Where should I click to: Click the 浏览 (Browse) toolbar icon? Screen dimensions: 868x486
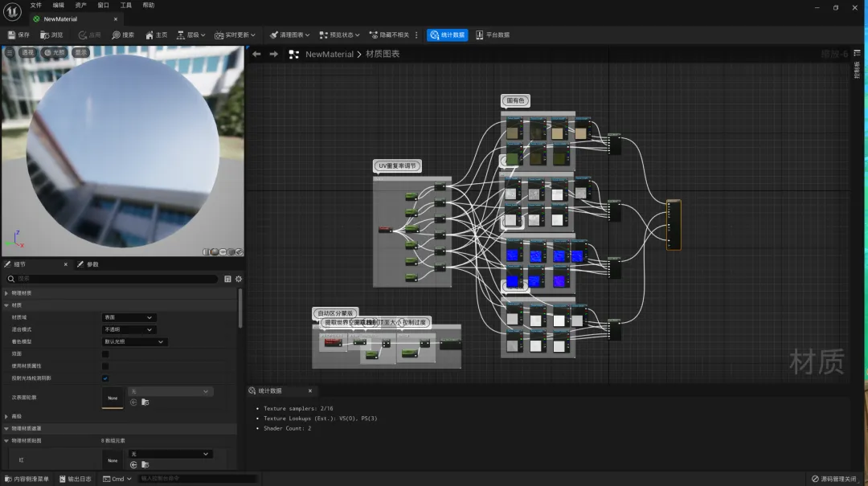point(46,35)
